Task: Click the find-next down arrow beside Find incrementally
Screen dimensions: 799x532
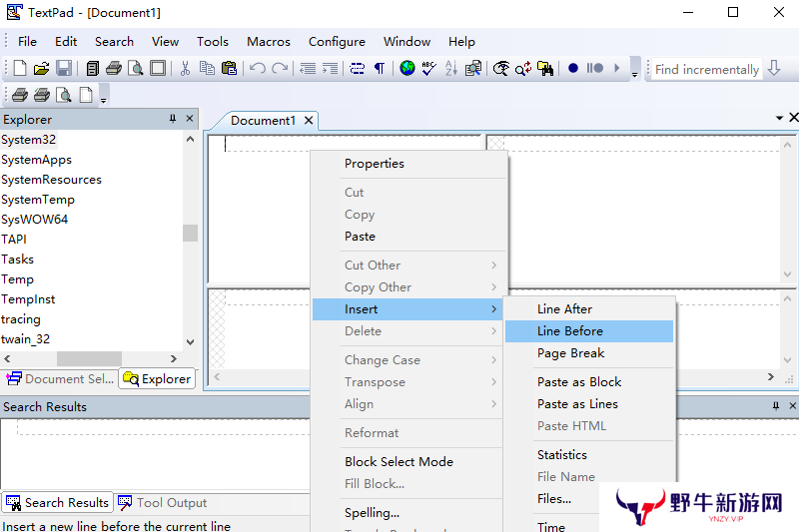Action: (x=774, y=68)
